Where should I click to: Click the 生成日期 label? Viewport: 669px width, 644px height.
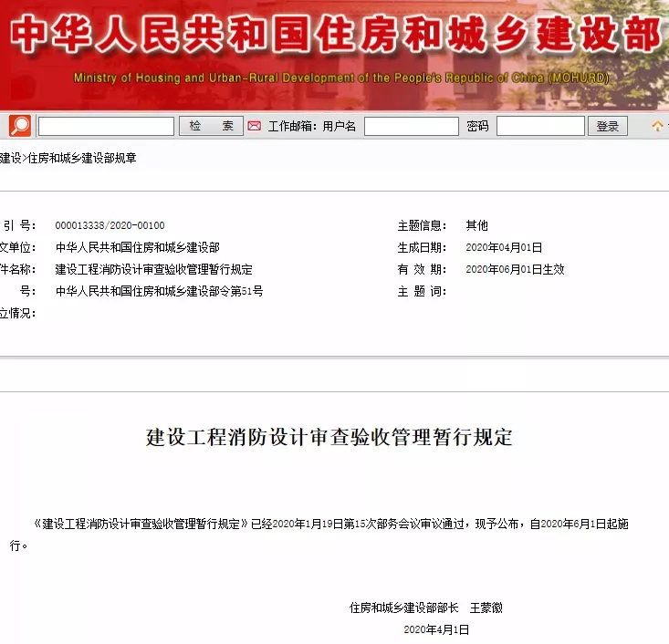tap(422, 247)
